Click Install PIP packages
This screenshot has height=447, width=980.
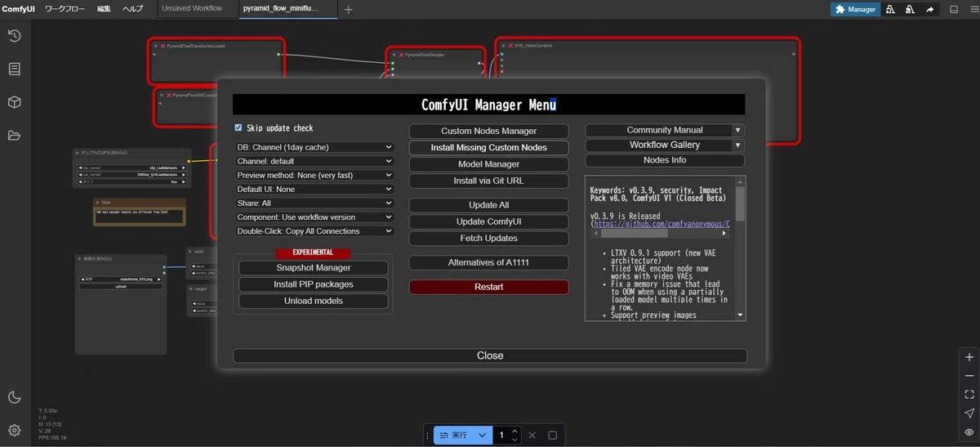pos(314,284)
